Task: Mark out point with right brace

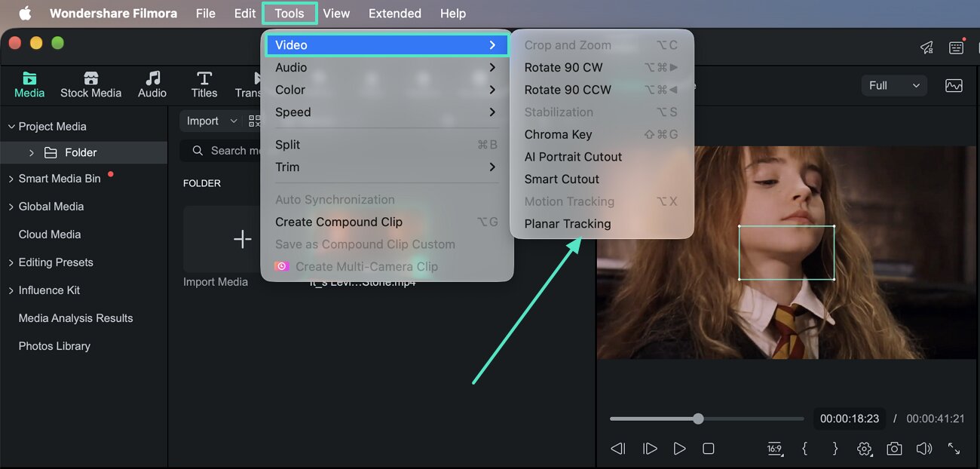Action: 835,449
